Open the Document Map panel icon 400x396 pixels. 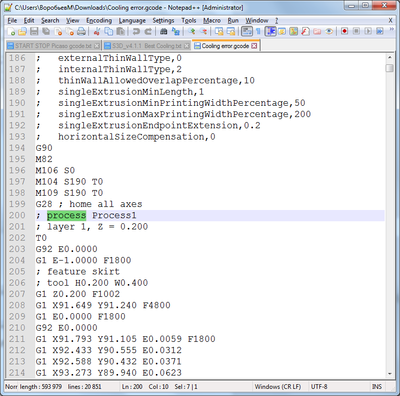click(x=294, y=32)
